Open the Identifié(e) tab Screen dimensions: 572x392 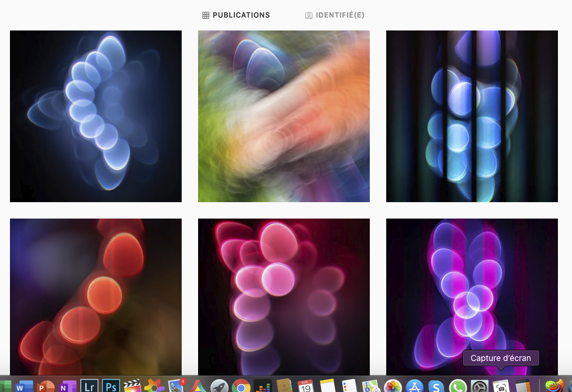(335, 15)
